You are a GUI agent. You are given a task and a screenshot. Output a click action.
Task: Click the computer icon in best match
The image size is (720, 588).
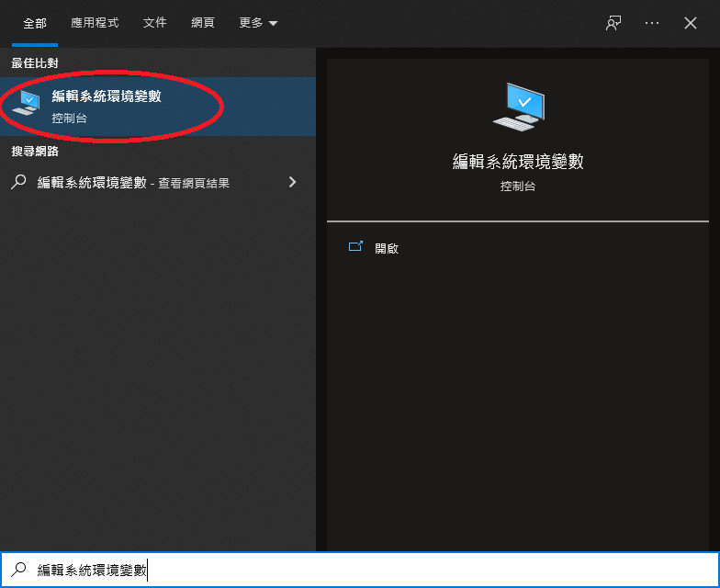26,103
